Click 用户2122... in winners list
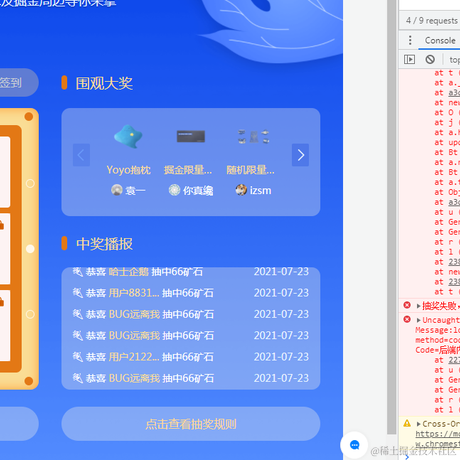Image resolution: width=460 pixels, height=460 pixels. (134, 357)
